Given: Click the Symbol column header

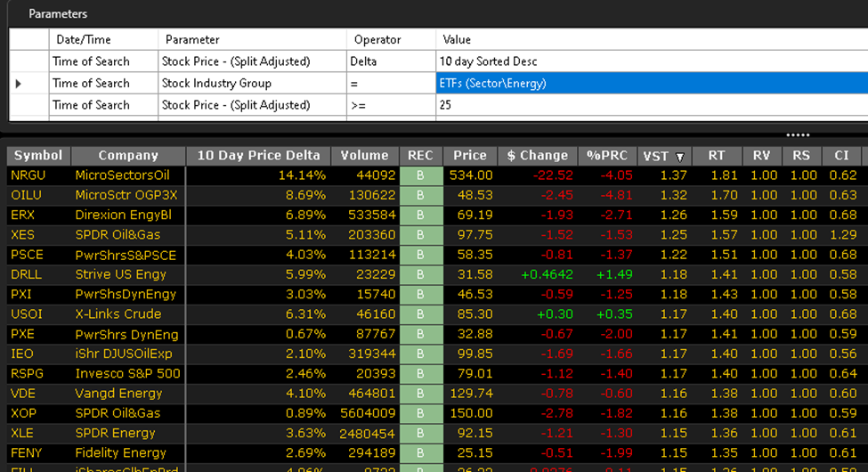Looking at the screenshot, I should point(38,156).
